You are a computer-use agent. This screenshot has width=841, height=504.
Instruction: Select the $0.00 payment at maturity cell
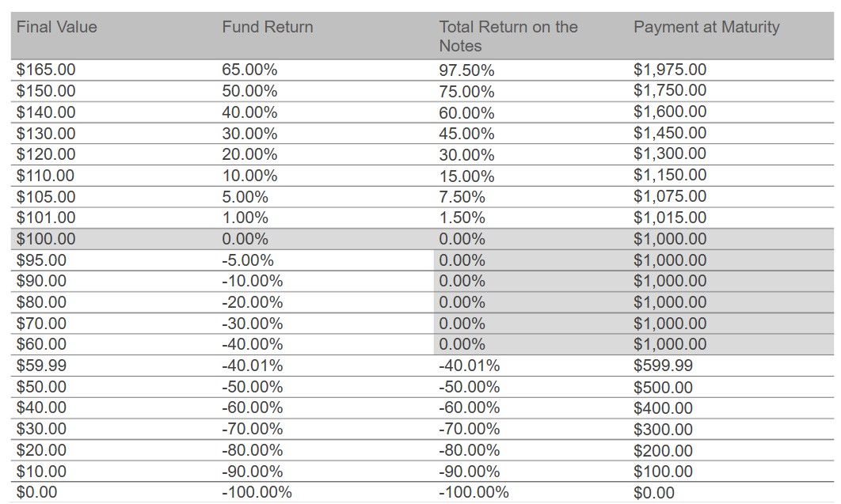[654, 493]
